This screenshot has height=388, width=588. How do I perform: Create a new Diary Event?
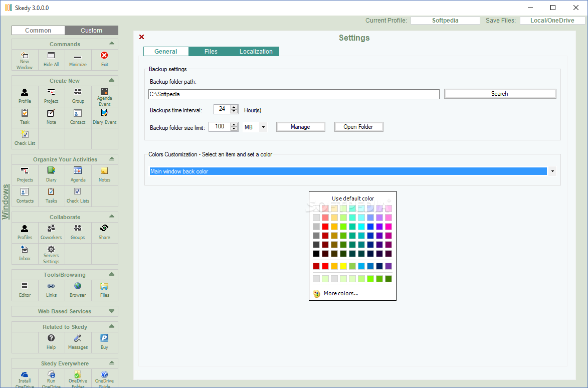point(105,117)
